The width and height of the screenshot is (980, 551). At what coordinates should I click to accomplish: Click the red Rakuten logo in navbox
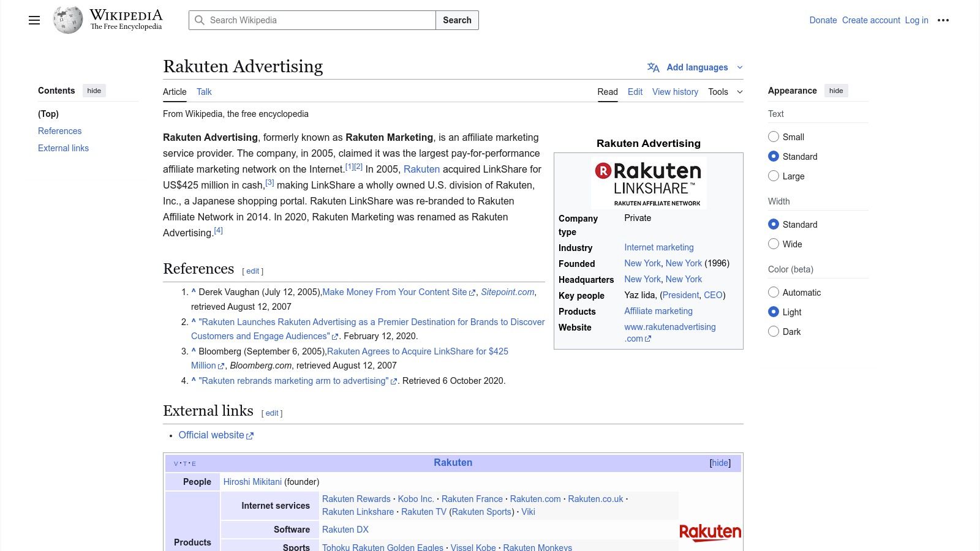(x=710, y=532)
